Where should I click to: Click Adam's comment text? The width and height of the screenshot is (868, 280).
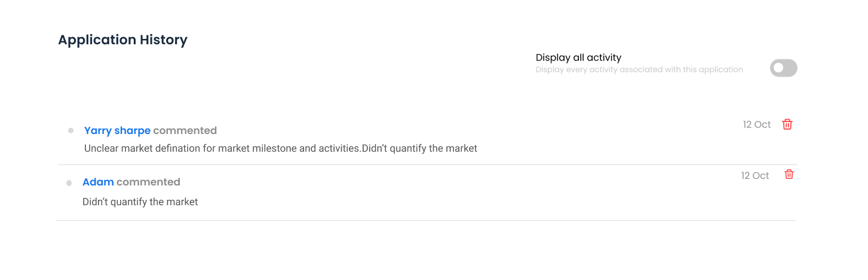pyautogui.click(x=140, y=202)
